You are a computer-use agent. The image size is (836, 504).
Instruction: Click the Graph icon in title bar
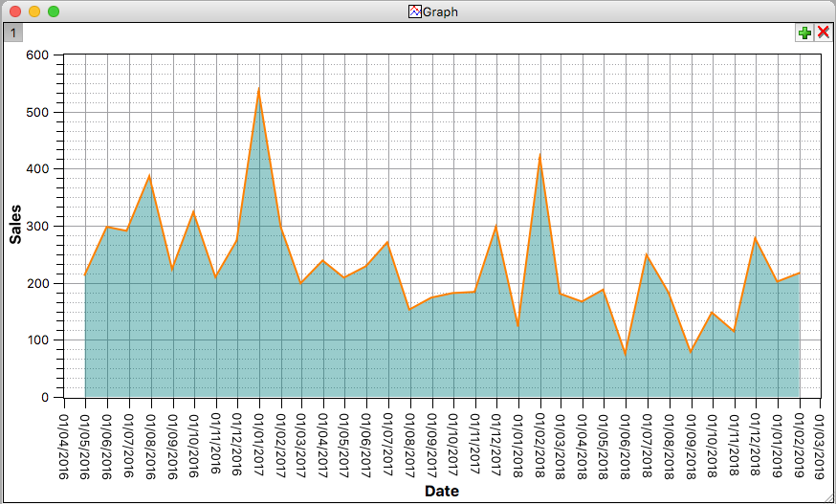pos(415,11)
